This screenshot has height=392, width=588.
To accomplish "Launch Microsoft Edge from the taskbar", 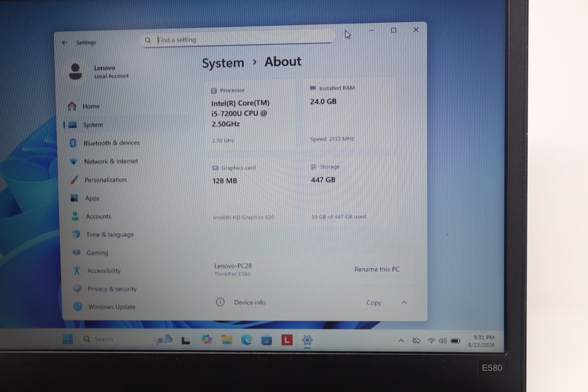I will click(246, 340).
